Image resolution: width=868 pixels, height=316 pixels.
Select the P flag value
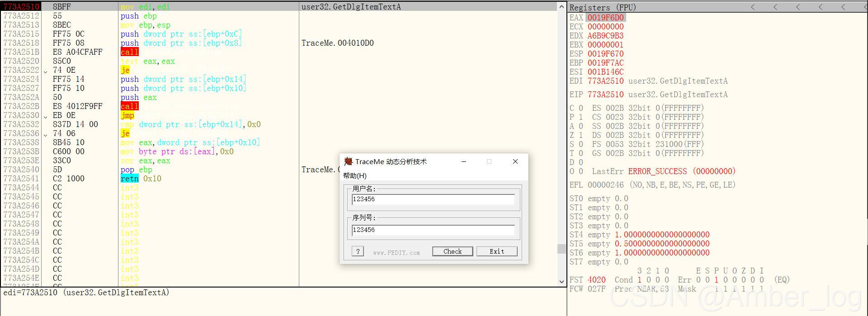pos(581,117)
